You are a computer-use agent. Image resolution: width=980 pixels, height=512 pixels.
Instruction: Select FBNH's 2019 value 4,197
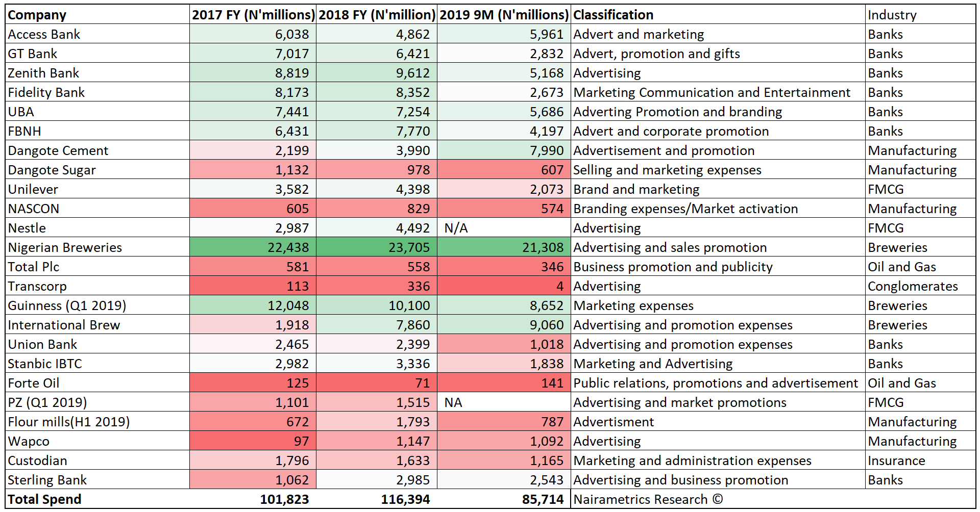coord(504,131)
